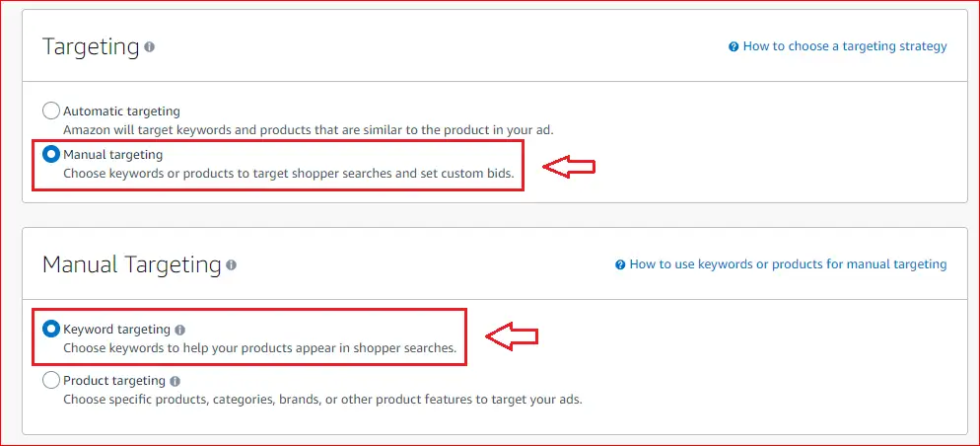Click the 'Choose keywords or products to target' description
This screenshot has height=446, width=980.
[289, 173]
